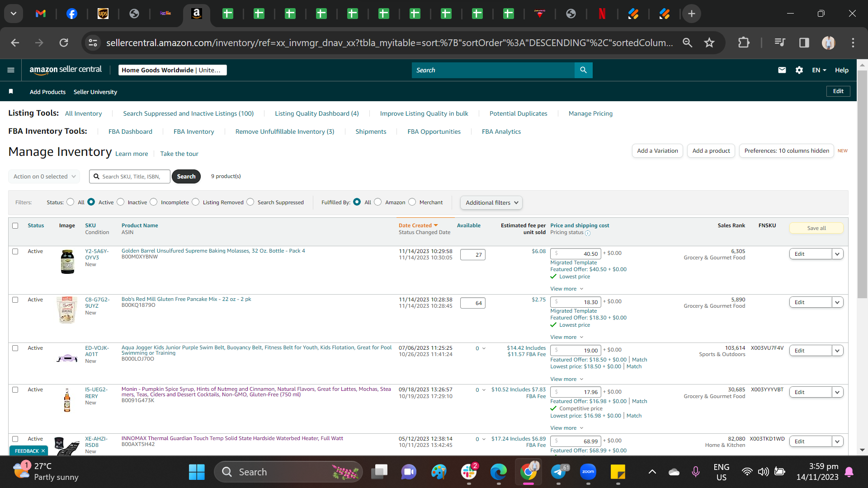
Task: Select the Search Suppressed status filter
Action: (x=250, y=202)
